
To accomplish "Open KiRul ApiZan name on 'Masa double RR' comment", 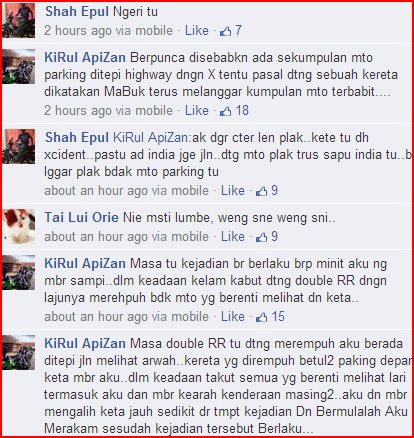I will 85,343.
